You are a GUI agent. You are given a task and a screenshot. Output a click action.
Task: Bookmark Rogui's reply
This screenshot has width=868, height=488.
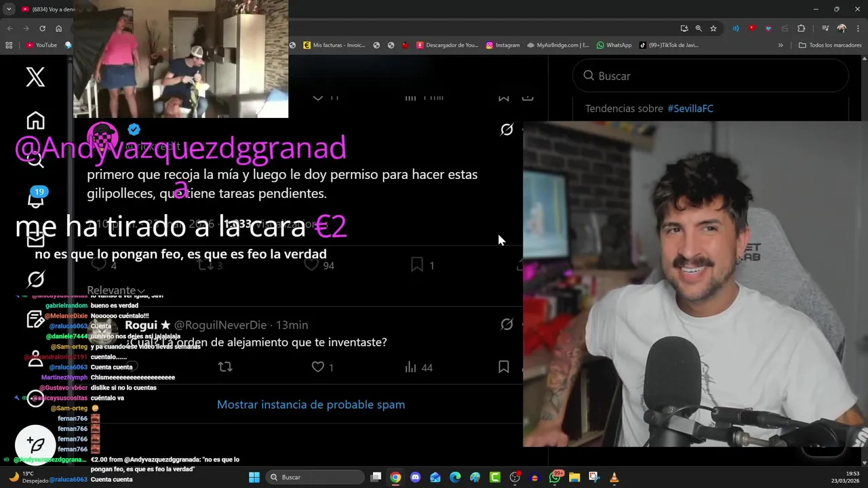pos(503,367)
